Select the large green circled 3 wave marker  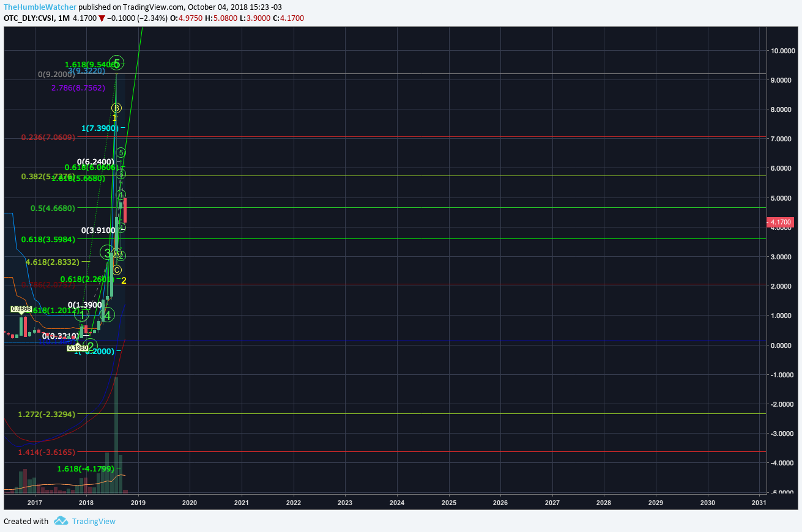tap(108, 253)
